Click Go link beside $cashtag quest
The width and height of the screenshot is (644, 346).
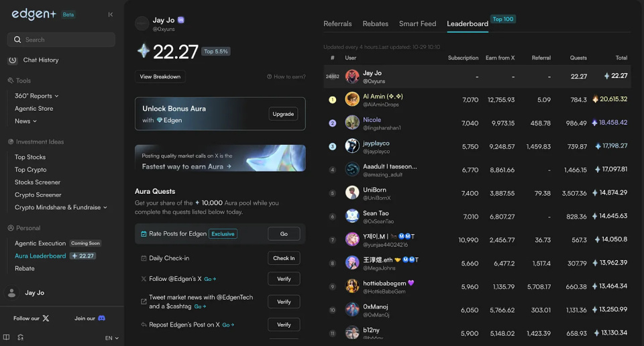[x=200, y=306]
